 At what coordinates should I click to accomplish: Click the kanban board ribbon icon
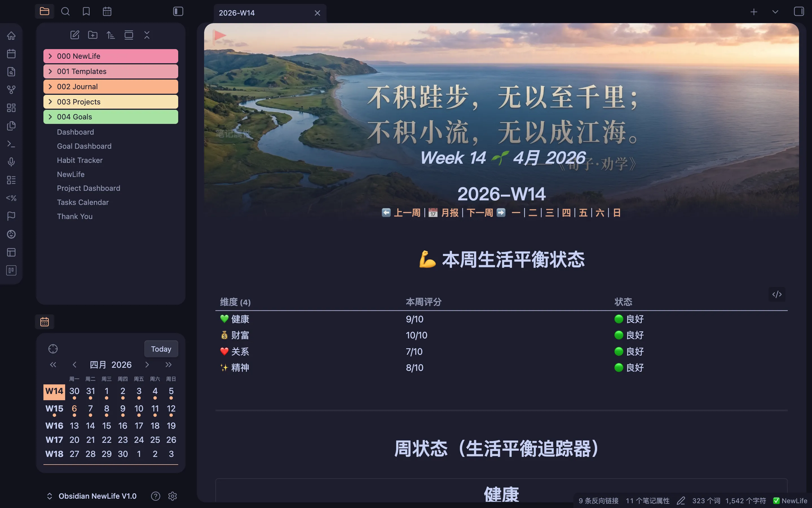pos(11,270)
